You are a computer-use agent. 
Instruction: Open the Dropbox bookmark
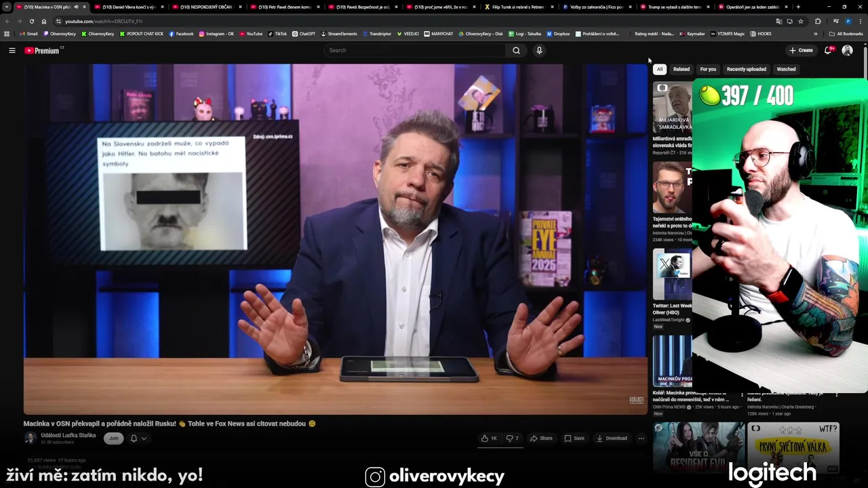pyautogui.click(x=558, y=34)
